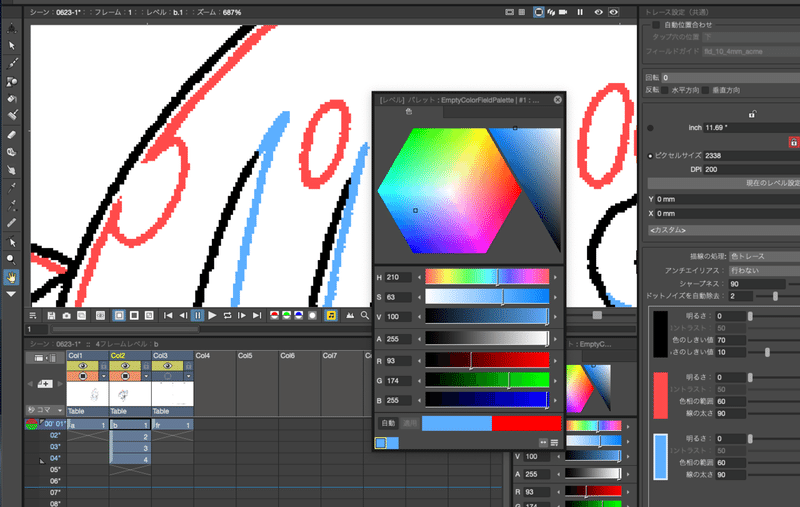Click Col2 level thumbnail
The height and width of the screenshot is (507, 800).
click(x=130, y=394)
